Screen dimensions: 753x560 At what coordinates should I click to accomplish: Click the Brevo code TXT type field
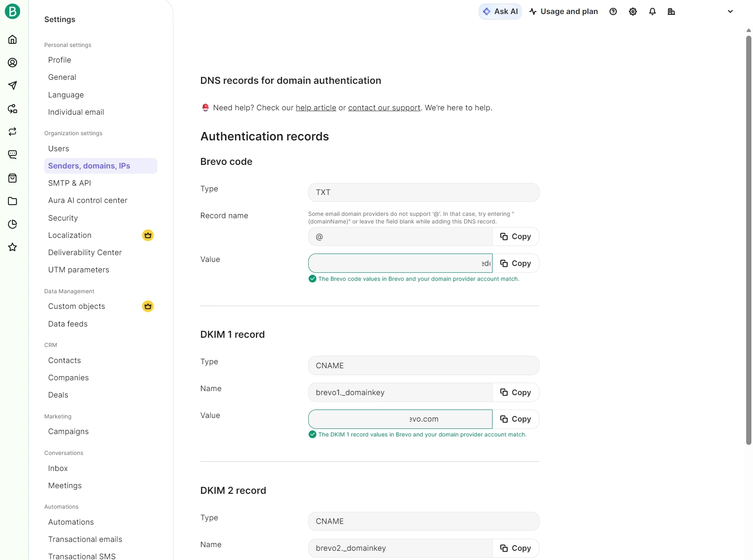[x=423, y=192]
